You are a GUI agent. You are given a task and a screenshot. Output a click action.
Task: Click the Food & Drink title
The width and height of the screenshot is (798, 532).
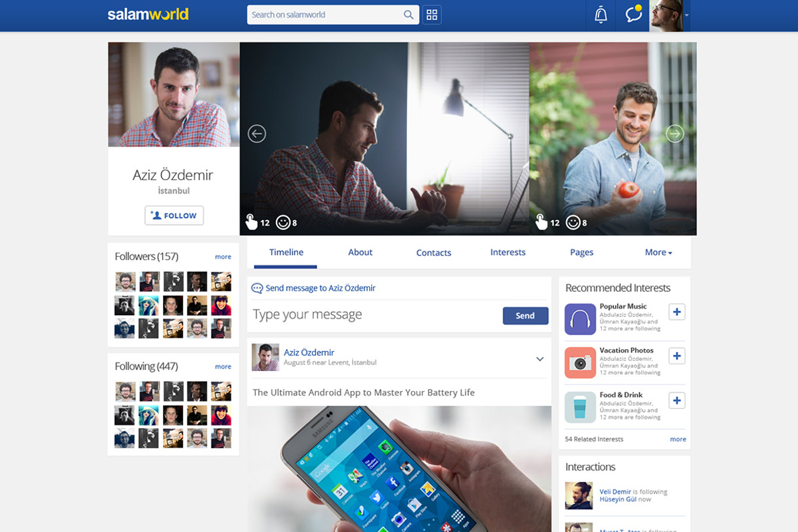coord(622,395)
